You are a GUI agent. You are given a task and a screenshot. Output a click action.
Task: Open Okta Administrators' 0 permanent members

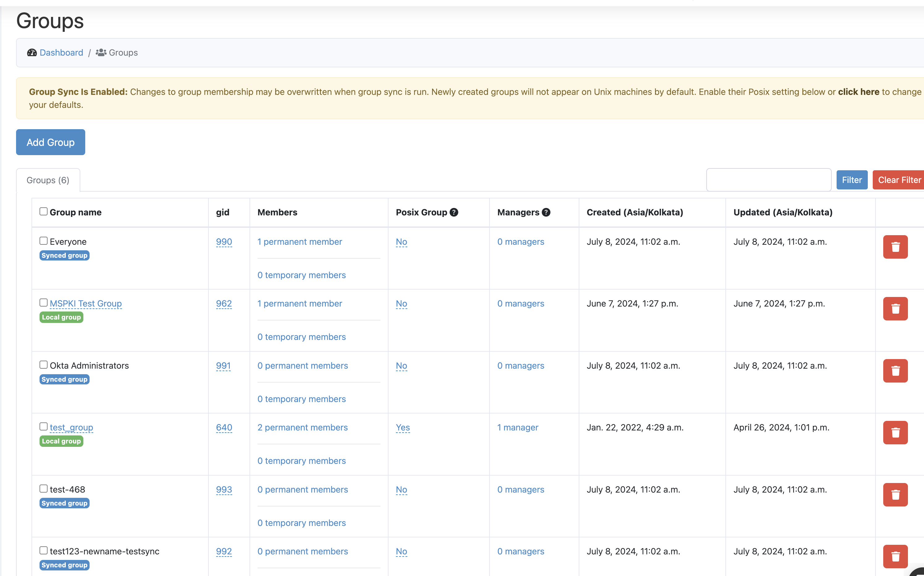[x=303, y=366]
